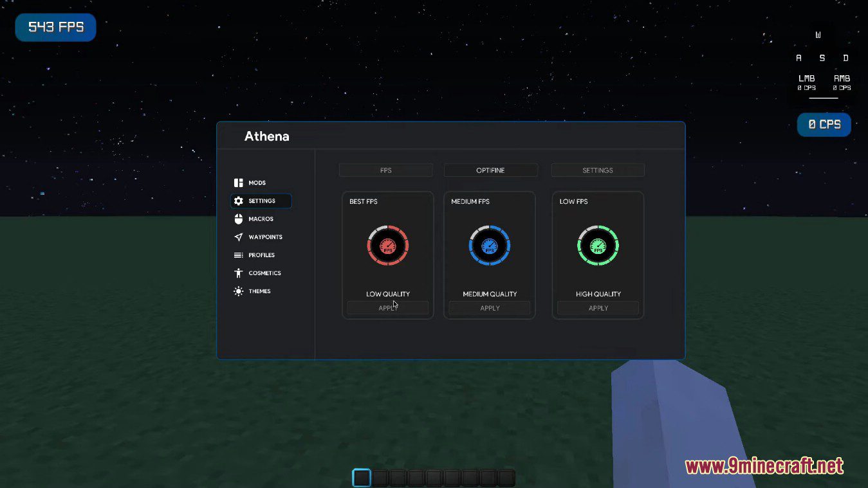Apply the Low FPS high quality preset
The width and height of the screenshot is (868, 488).
[x=598, y=308]
